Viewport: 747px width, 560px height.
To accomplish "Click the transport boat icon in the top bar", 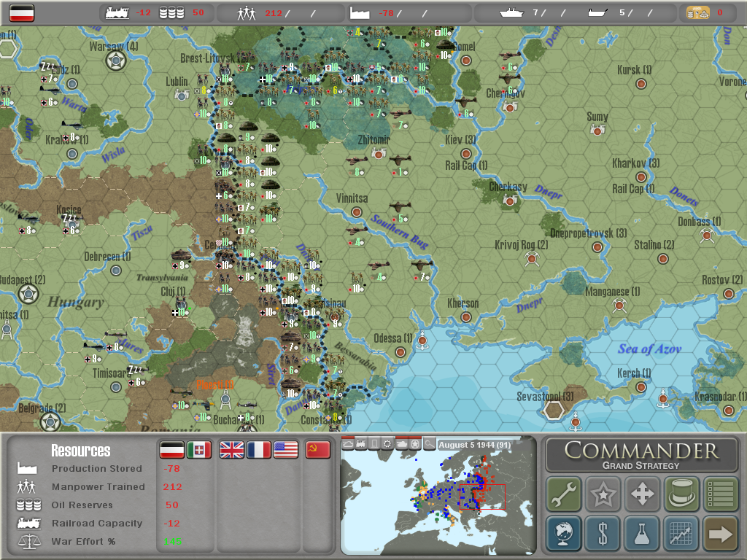I will pyautogui.click(x=597, y=13).
